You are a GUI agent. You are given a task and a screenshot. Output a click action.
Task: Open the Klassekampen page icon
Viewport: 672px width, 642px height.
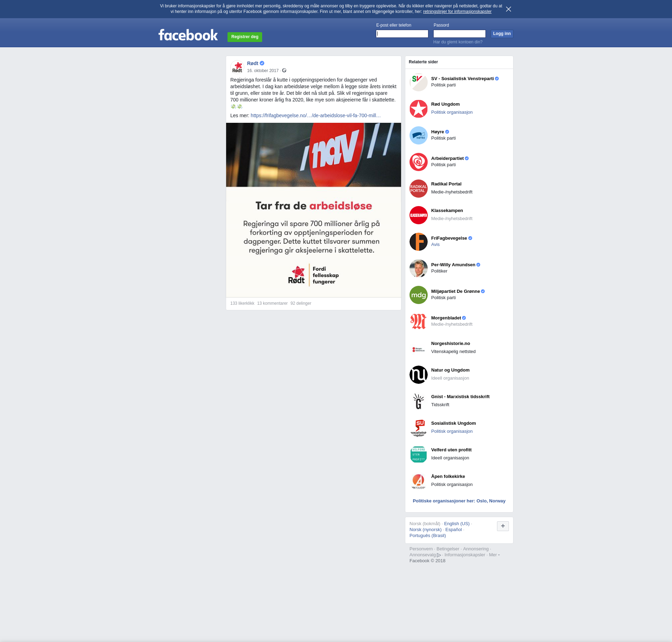(x=419, y=215)
